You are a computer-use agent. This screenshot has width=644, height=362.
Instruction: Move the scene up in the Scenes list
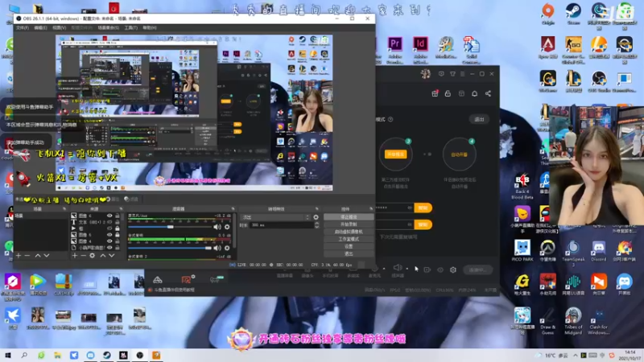tap(38, 255)
